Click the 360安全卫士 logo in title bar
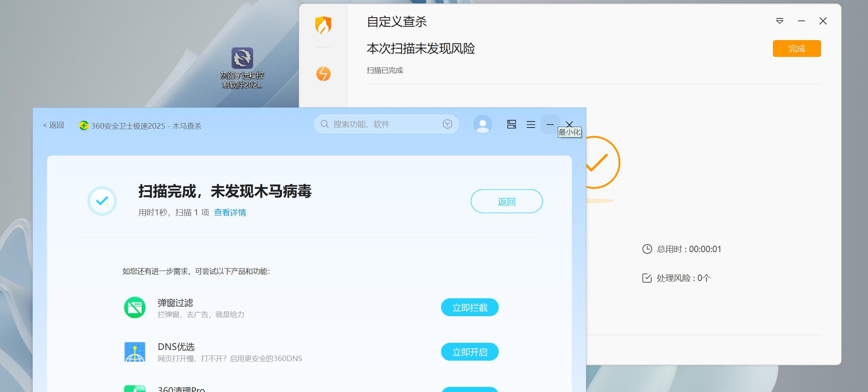This screenshot has width=868, height=392. [83, 125]
